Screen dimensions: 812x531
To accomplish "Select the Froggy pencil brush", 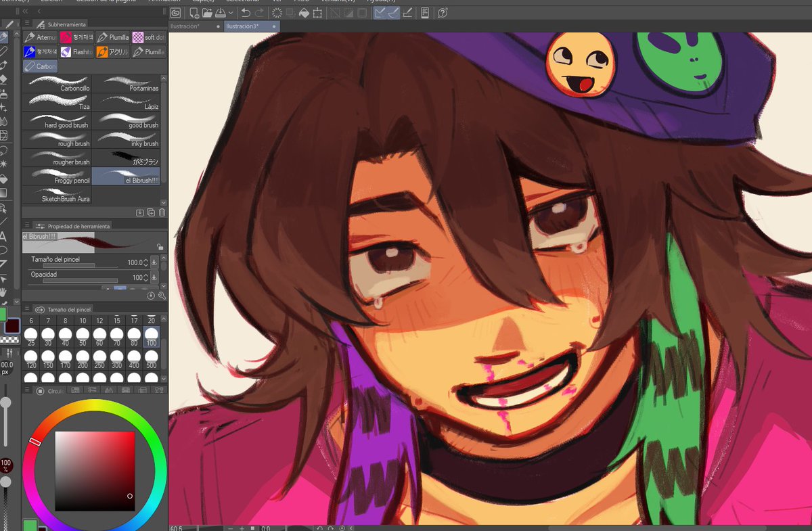I will [x=57, y=177].
